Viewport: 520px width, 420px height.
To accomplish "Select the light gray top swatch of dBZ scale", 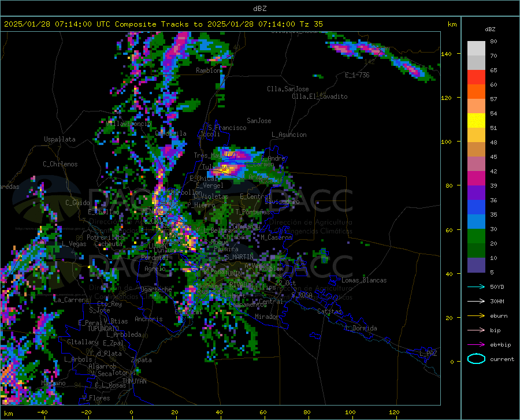I will point(476,49).
